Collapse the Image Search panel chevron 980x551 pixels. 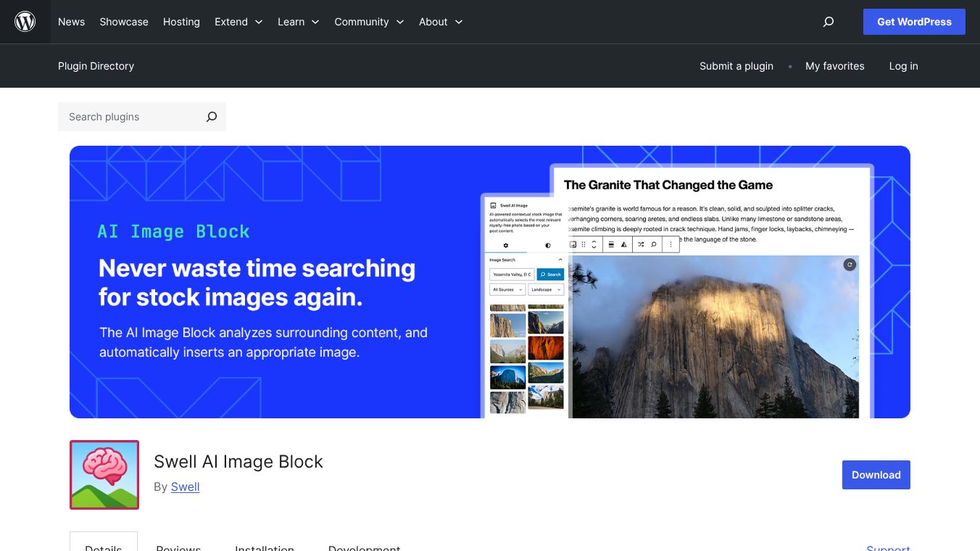[x=560, y=260]
